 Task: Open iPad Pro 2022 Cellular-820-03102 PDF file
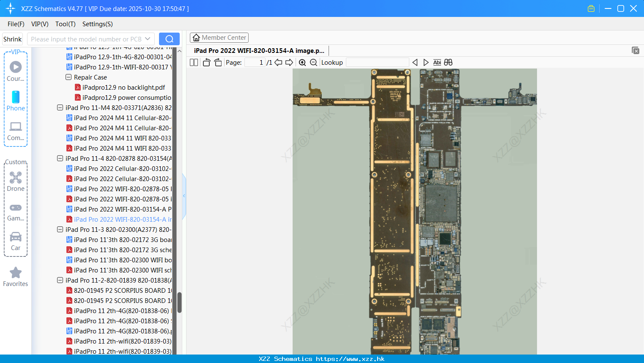(x=119, y=179)
